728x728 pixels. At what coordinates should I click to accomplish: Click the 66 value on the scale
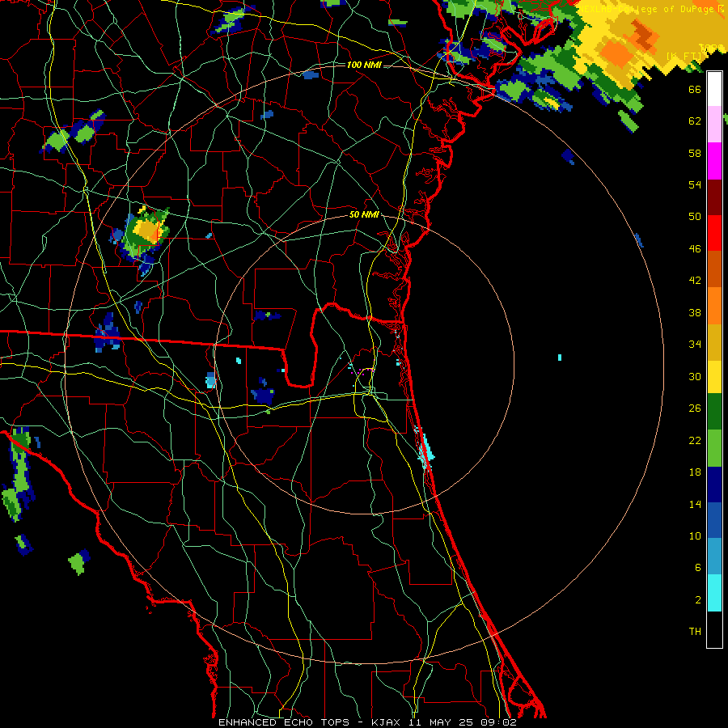tap(695, 89)
